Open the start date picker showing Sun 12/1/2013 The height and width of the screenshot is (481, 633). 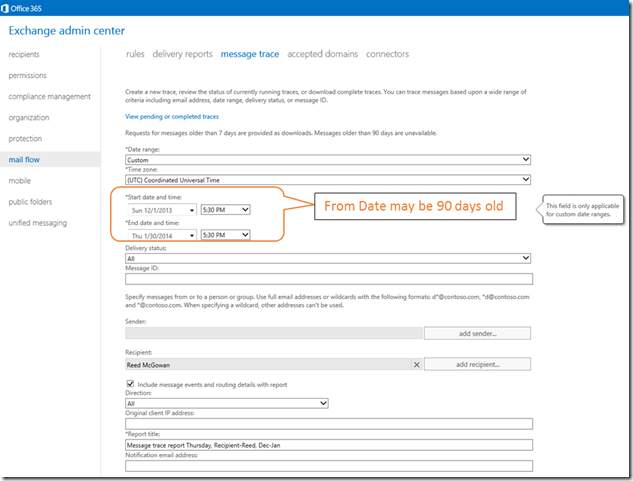point(162,210)
